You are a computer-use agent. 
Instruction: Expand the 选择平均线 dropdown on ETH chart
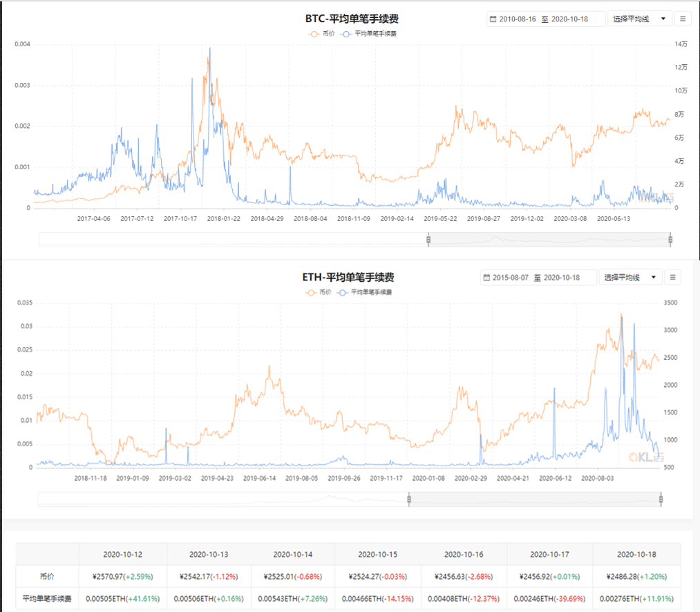[x=630, y=278]
